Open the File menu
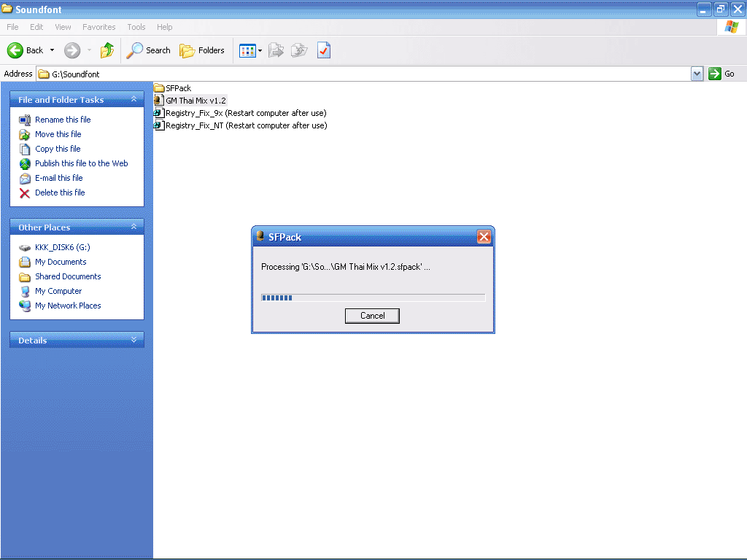 (13, 27)
